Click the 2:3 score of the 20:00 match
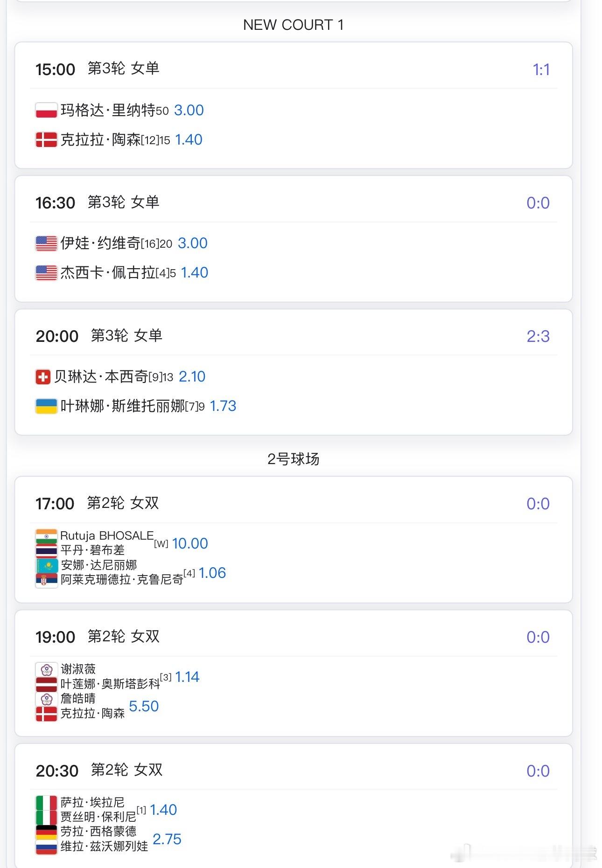 [538, 336]
